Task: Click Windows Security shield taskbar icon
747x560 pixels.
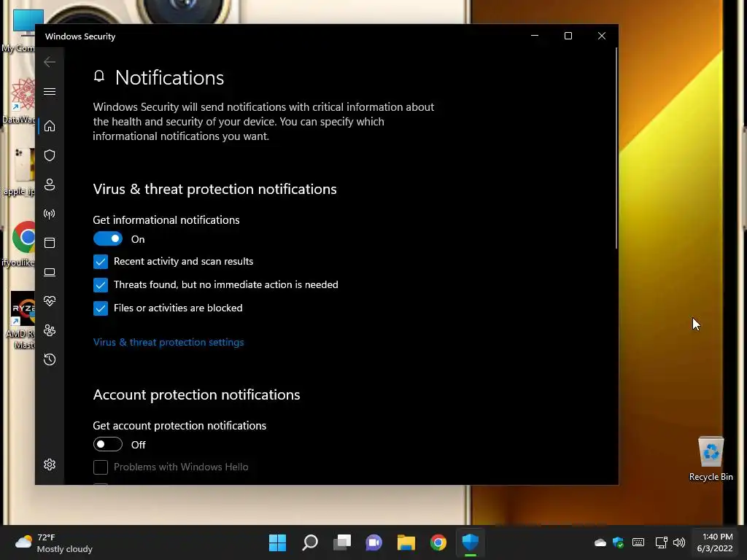Action: (471, 542)
